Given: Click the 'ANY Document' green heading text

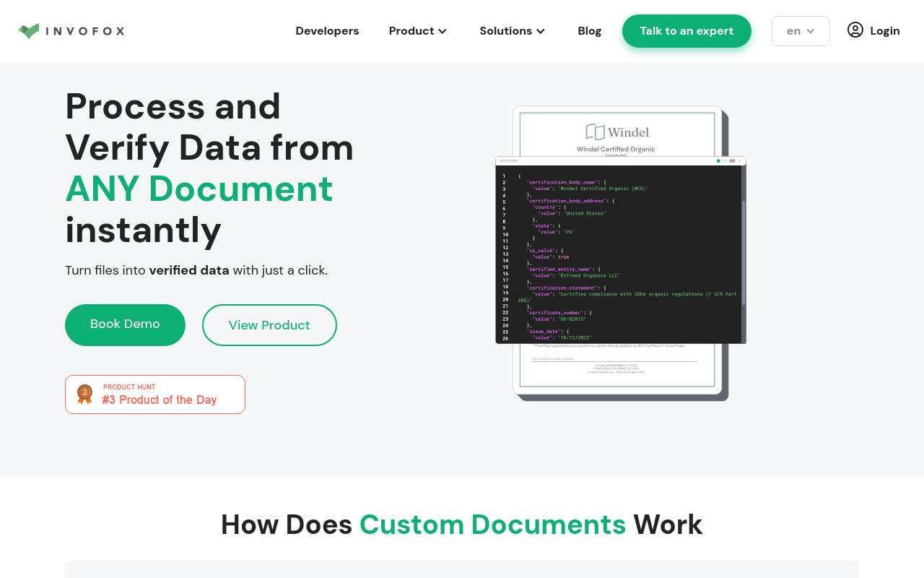Looking at the screenshot, I should pos(199,189).
